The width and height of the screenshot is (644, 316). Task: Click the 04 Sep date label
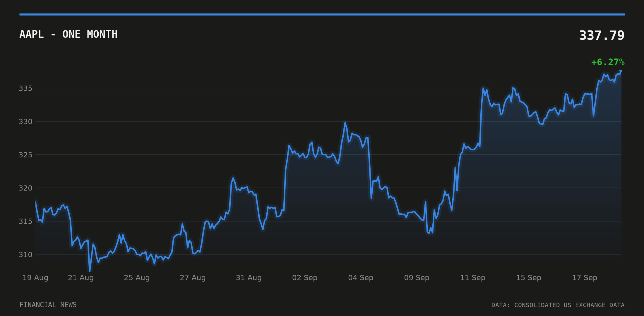point(361,278)
